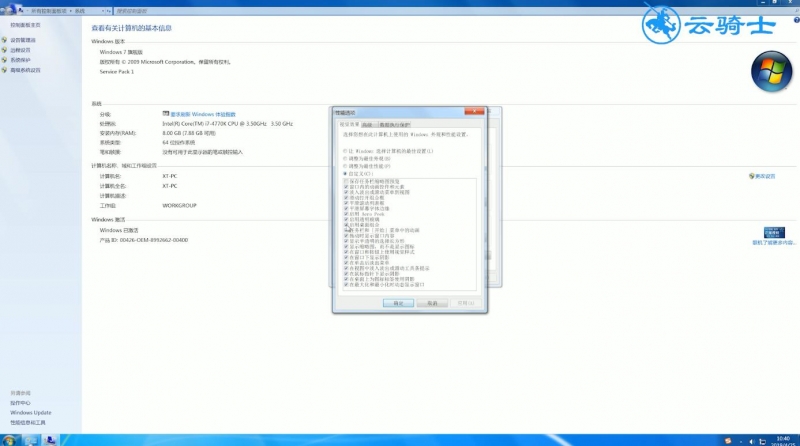Uncheck 在最大化和最小化时动态显示窗口
Image resolution: width=800 pixels, height=446 pixels.
click(x=346, y=285)
